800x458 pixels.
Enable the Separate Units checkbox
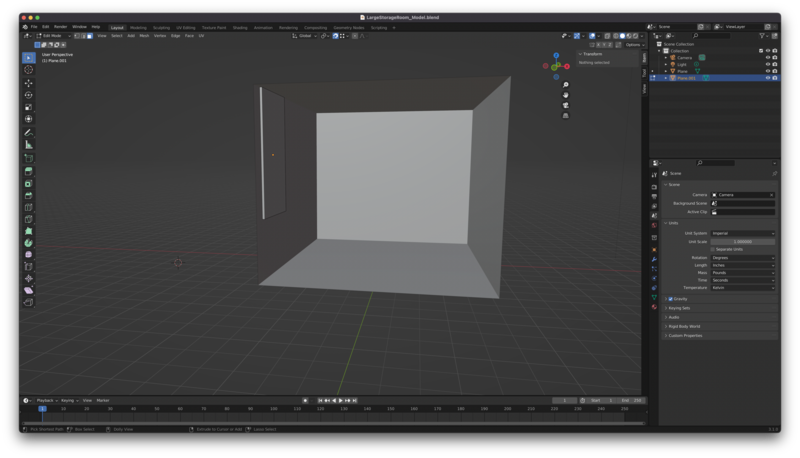[x=713, y=249]
